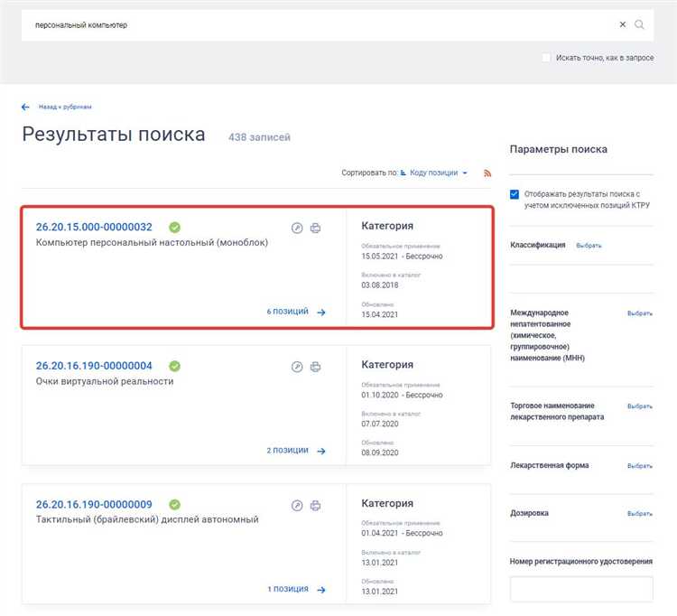Image resolution: width=677 pixels, height=616 pixels.
Task: Print the моноблок card using the printer icon
Action: 316,229
